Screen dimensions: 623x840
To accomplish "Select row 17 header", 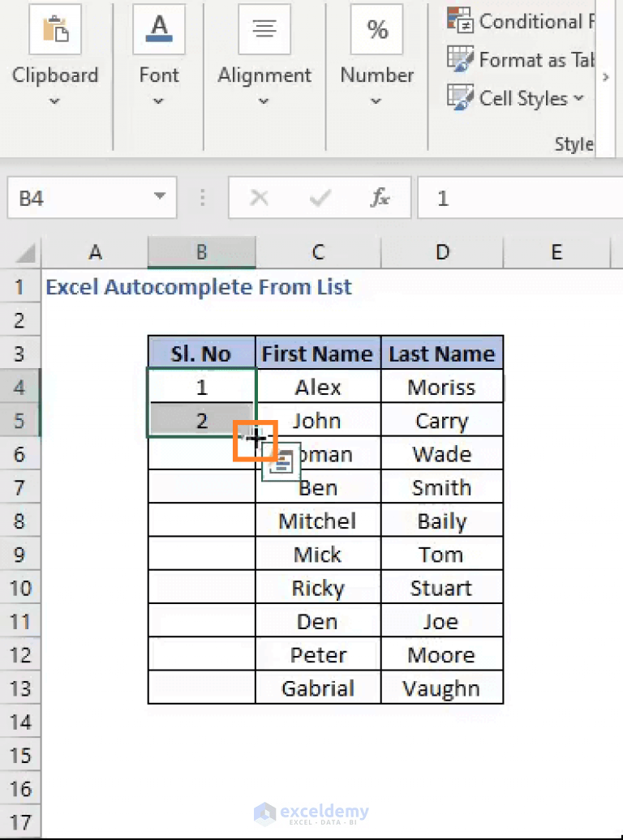I will pyautogui.click(x=19, y=822).
